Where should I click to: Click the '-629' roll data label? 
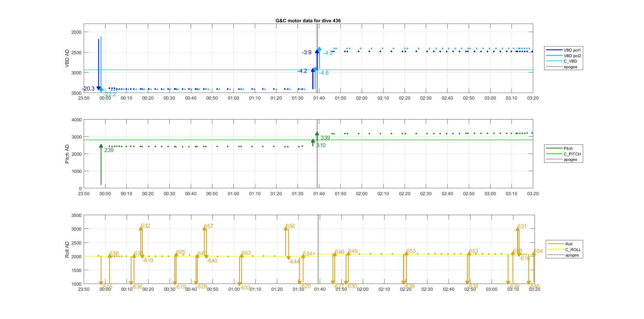201,286
